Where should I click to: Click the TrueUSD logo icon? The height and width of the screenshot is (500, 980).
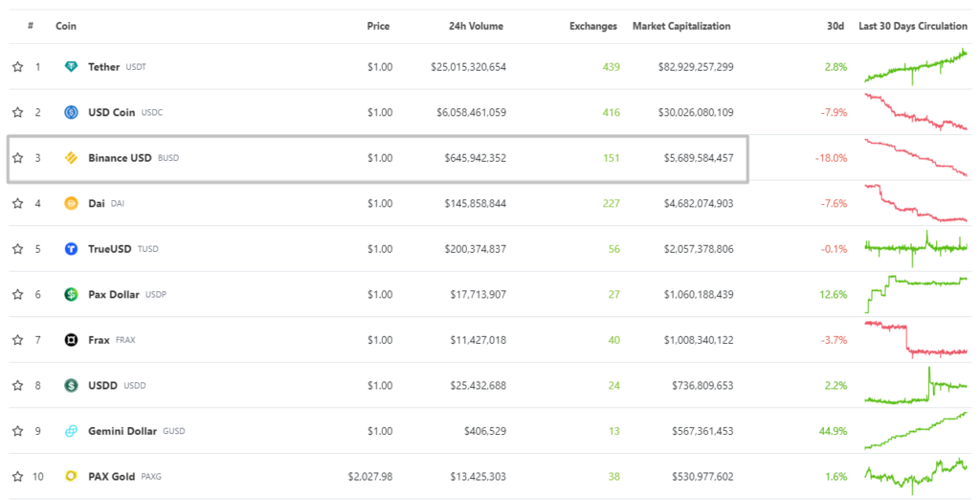click(x=71, y=249)
